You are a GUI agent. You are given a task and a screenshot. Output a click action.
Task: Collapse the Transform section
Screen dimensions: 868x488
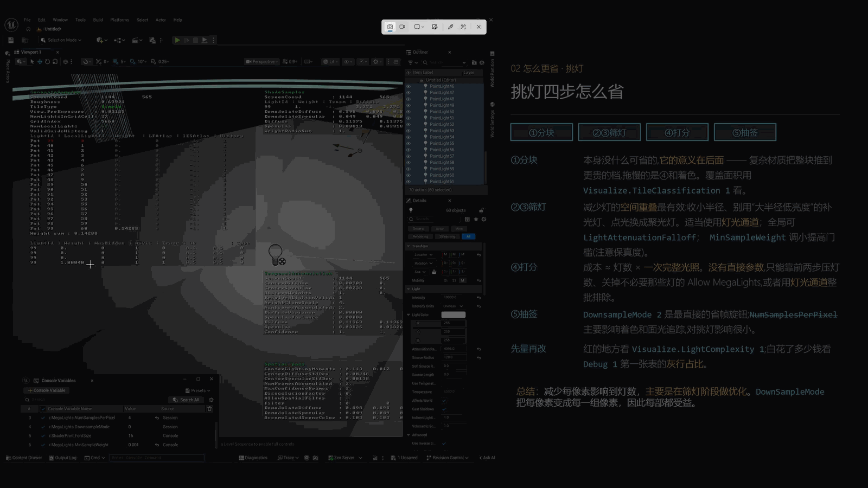coord(409,246)
